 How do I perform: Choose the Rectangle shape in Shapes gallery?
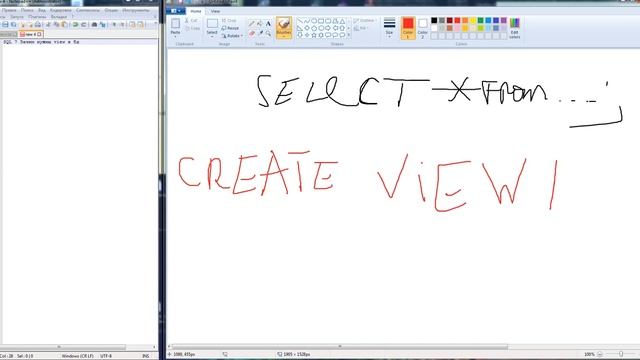point(321,21)
